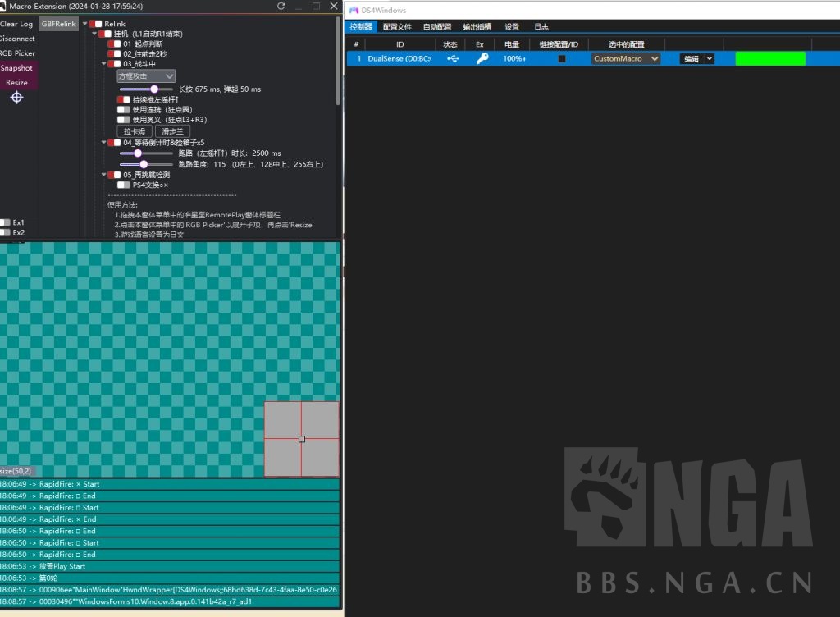840x617 pixels.
Task: Click the USB connection icon on DualSense row
Action: 454,58
